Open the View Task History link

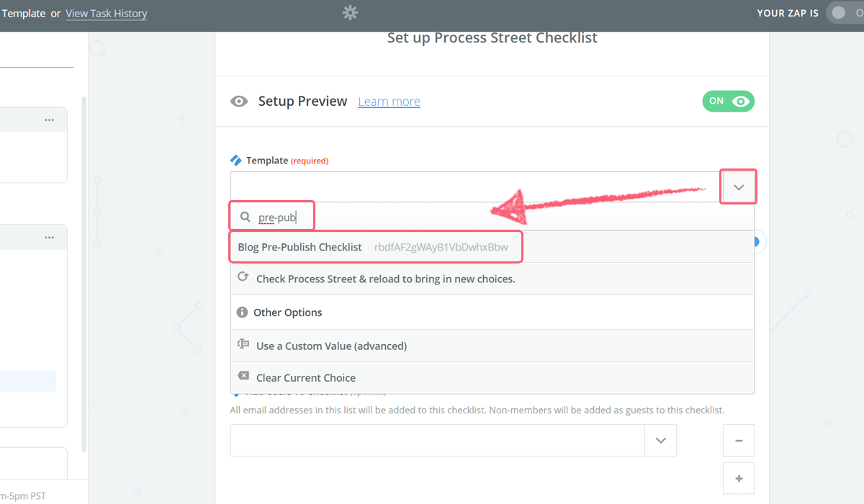point(107,14)
